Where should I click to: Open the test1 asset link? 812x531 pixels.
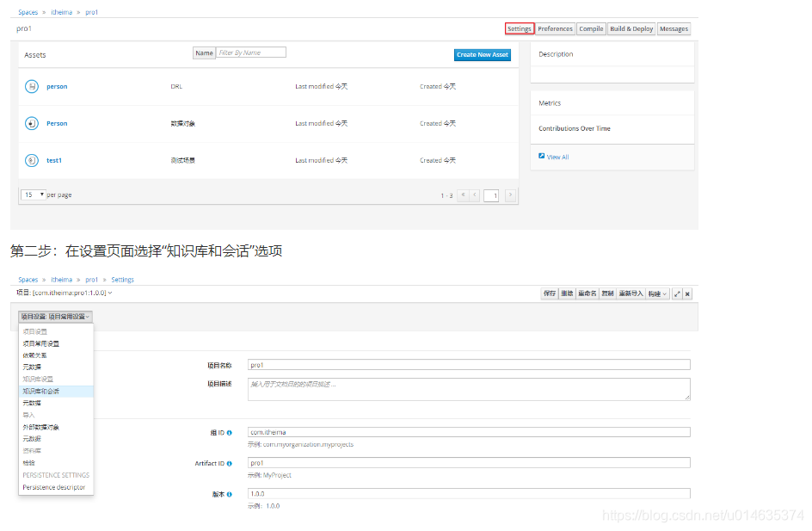(x=54, y=161)
